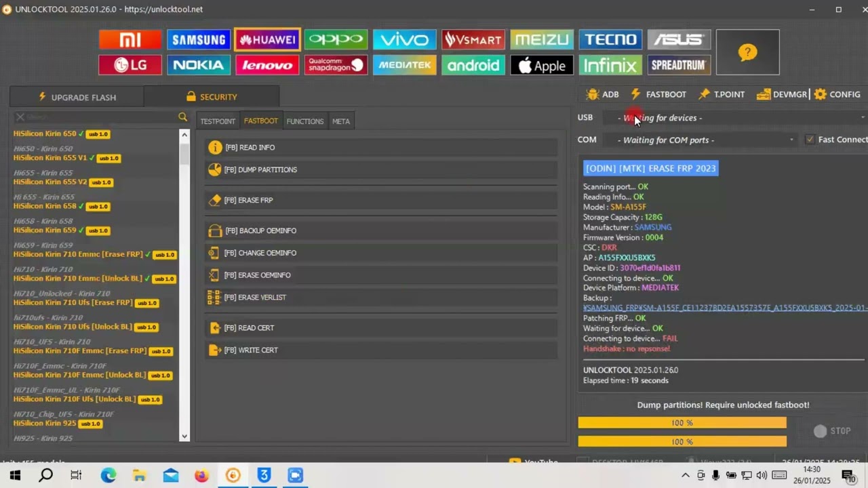Image resolution: width=868 pixels, height=488 pixels.
Task: Select the Samsung brand tile
Action: [199, 40]
